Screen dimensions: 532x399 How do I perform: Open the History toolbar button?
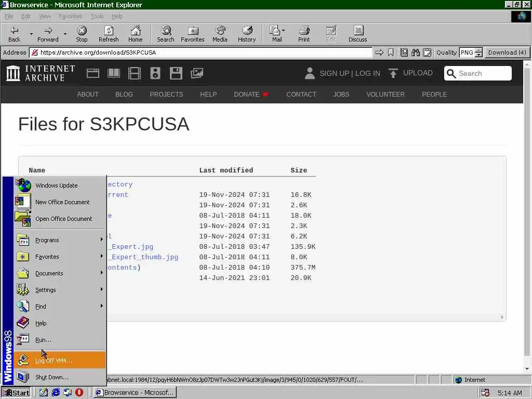pyautogui.click(x=247, y=34)
